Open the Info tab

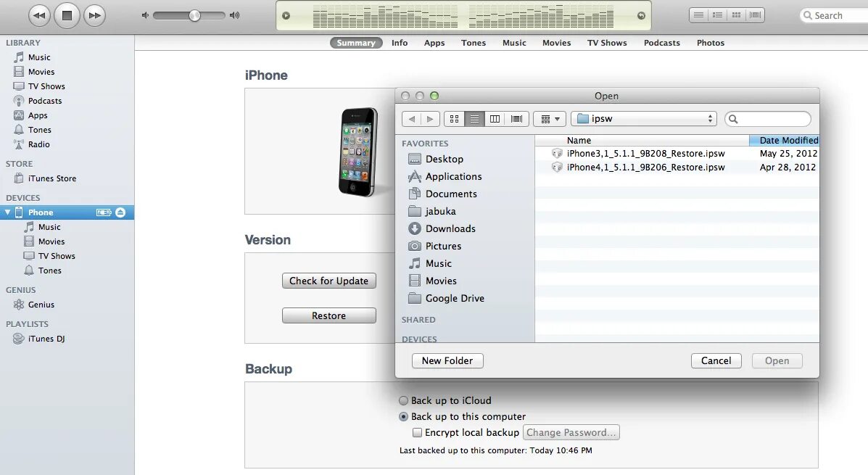399,43
